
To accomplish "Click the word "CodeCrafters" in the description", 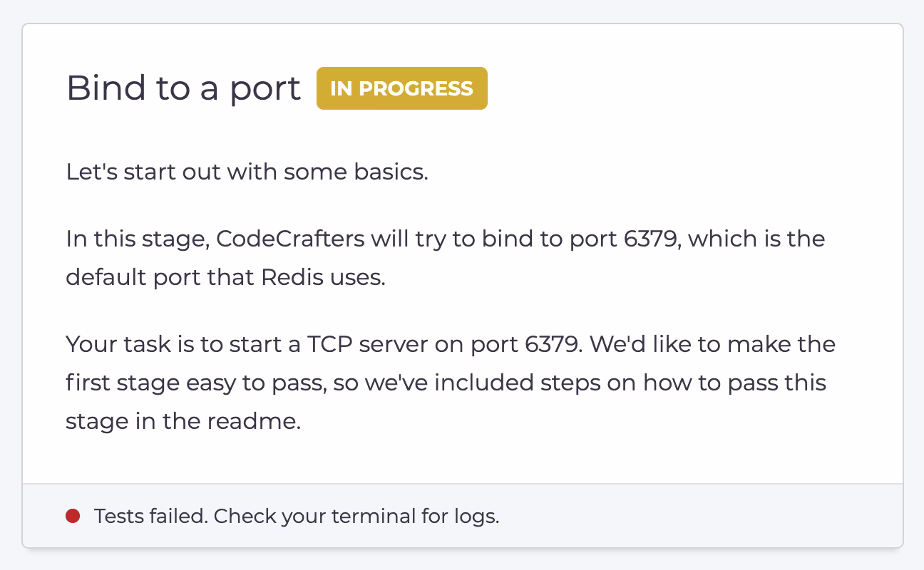I will 290,238.
